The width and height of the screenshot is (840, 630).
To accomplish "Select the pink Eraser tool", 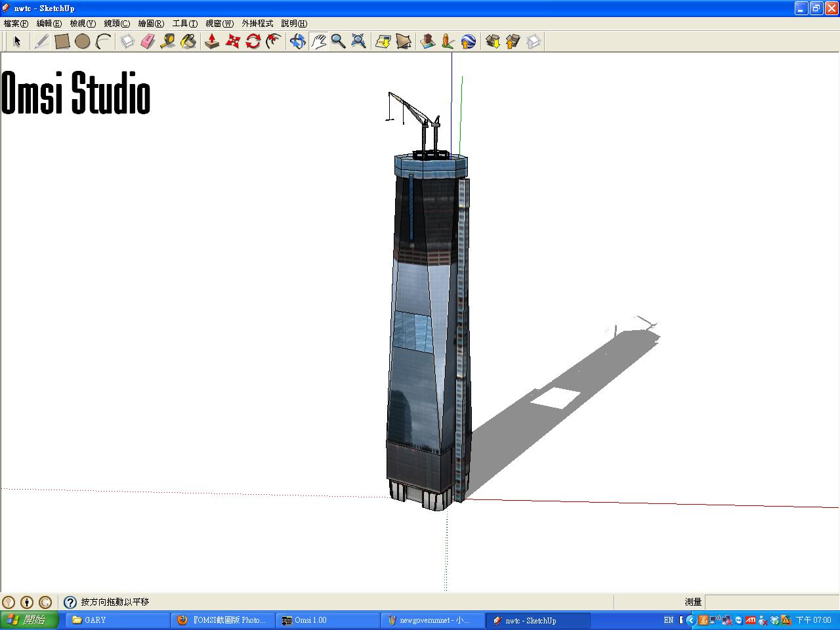I will coord(148,41).
